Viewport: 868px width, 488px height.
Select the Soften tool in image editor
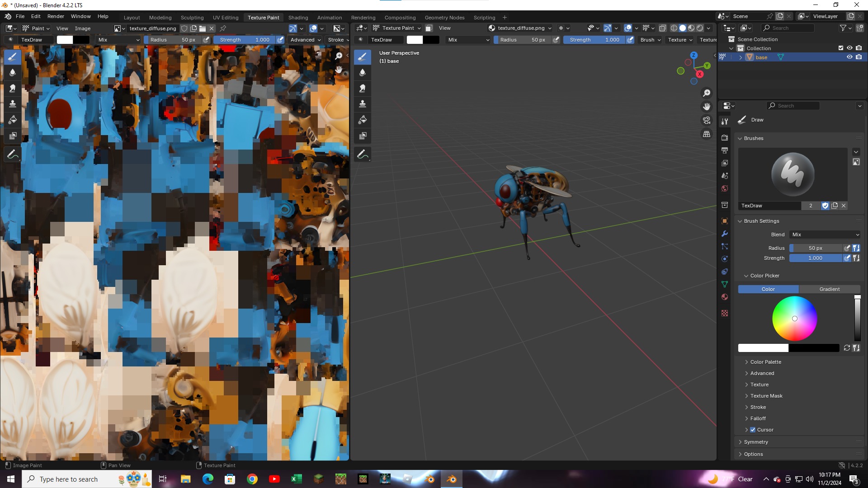pyautogui.click(x=13, y=73)
